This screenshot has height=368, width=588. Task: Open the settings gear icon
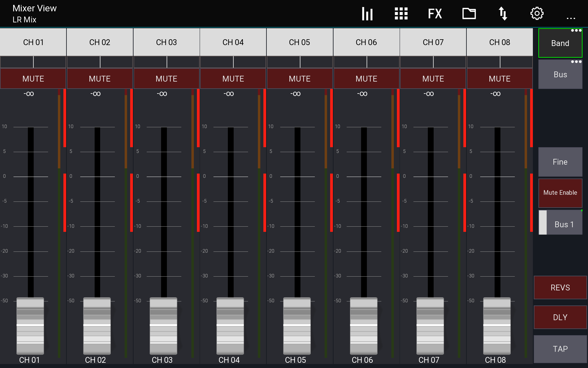[x=537, y=13]
